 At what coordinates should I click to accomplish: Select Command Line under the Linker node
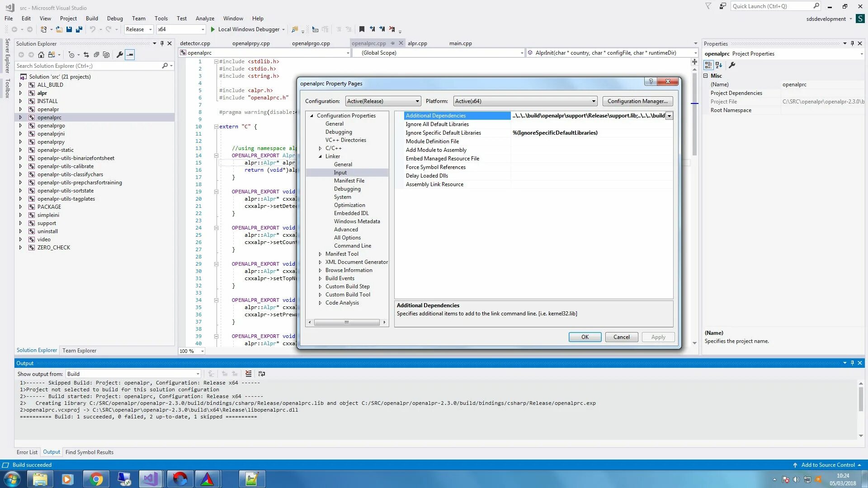click(x=352, y=246)
